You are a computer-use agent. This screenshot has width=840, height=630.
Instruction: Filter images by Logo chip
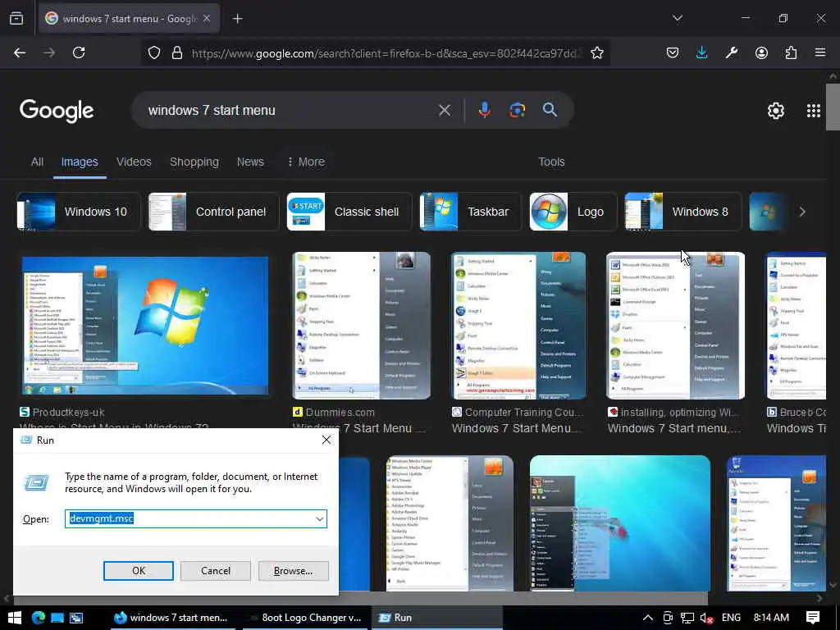[x=573, y=212]
